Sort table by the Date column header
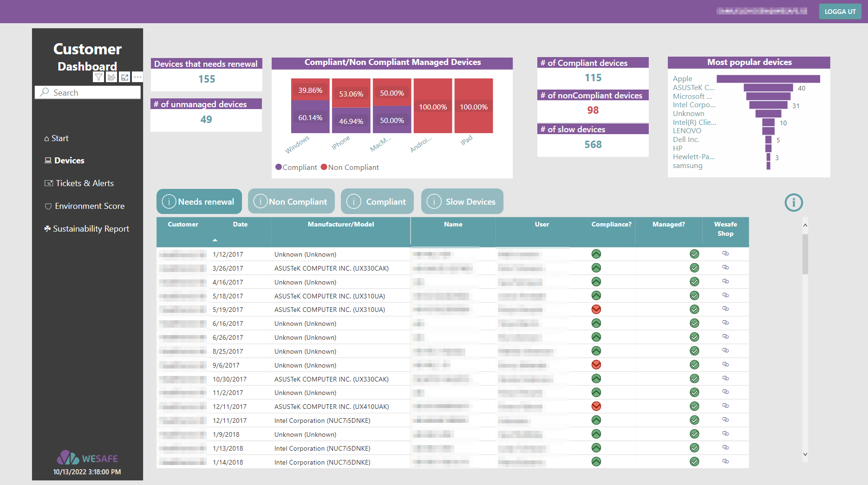 [240, 224]
